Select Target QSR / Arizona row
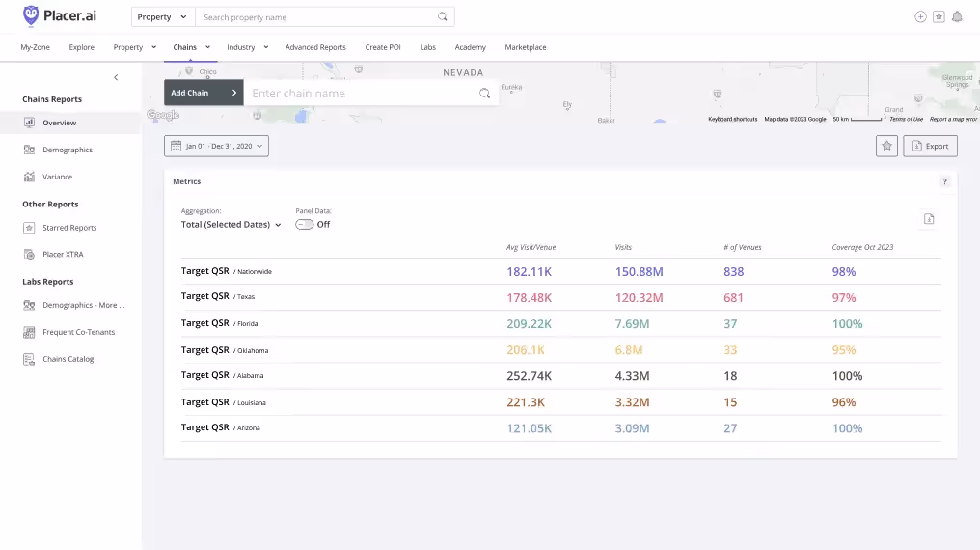This screenshot has width=980, height=550. coord(561,428)
